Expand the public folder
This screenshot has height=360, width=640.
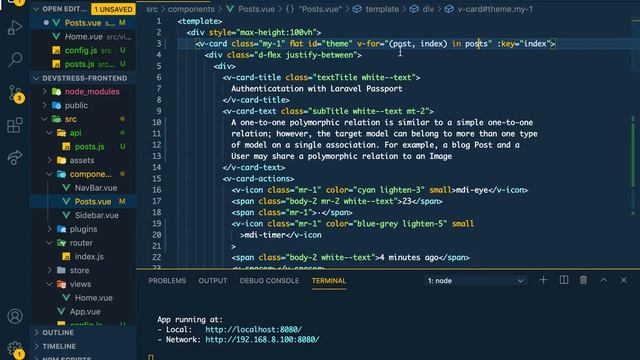[83, 105]
